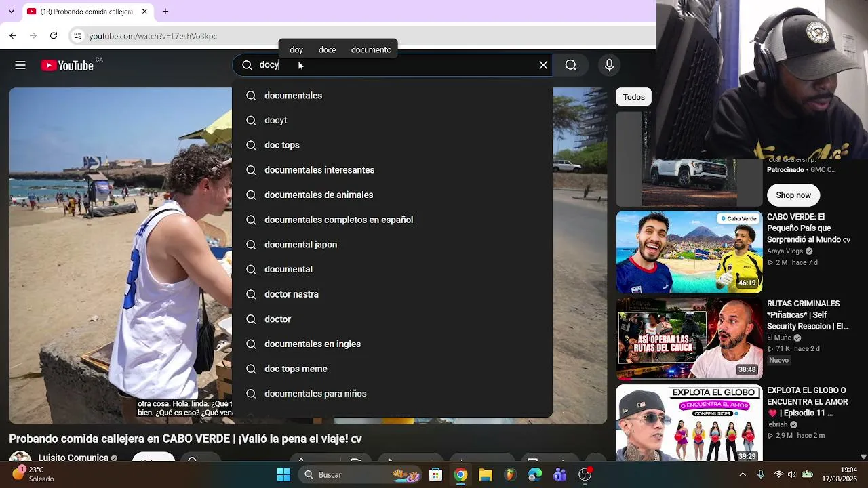Launch FL Studio from the taskbar
The height and width of the screenshot is (488, 868).
pos(510,474)
